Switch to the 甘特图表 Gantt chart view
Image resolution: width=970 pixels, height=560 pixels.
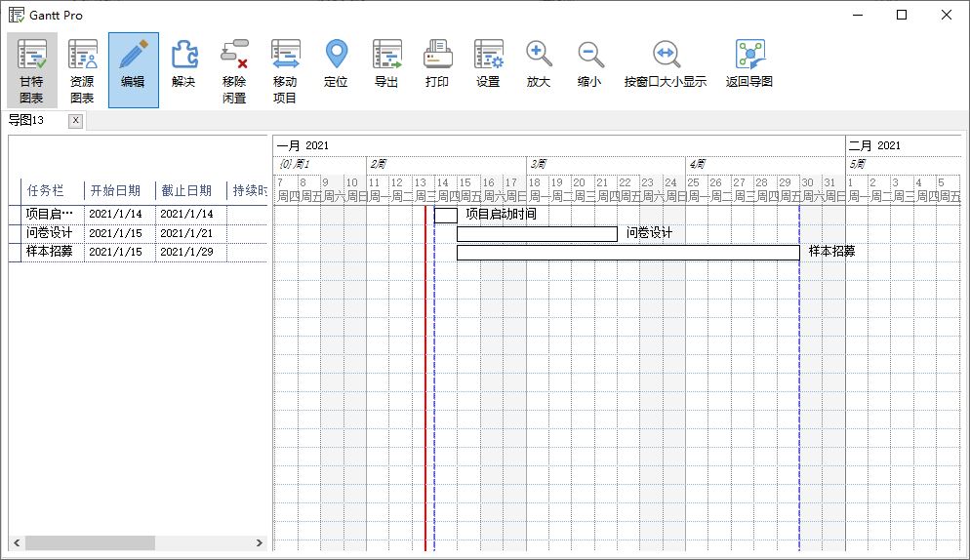[x=32, y=69]
